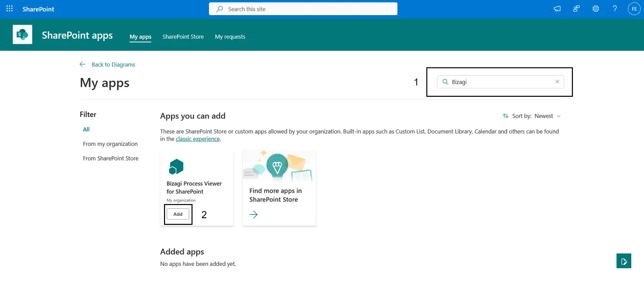Open the classic experience link
Image resolution: width=644 pixels, height=281 pixels.
click(198, 139)
